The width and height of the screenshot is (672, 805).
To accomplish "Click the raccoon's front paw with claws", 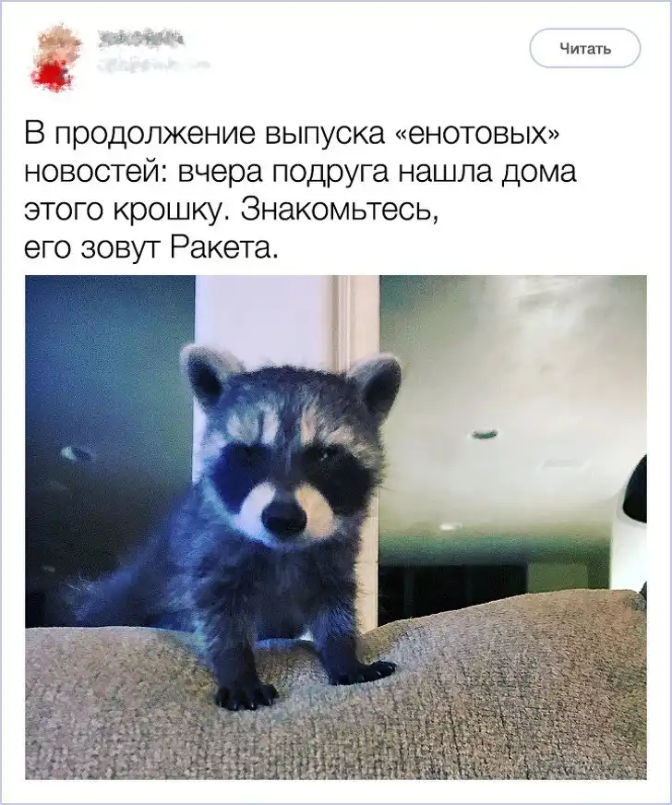I will click(x=246, y=695).
